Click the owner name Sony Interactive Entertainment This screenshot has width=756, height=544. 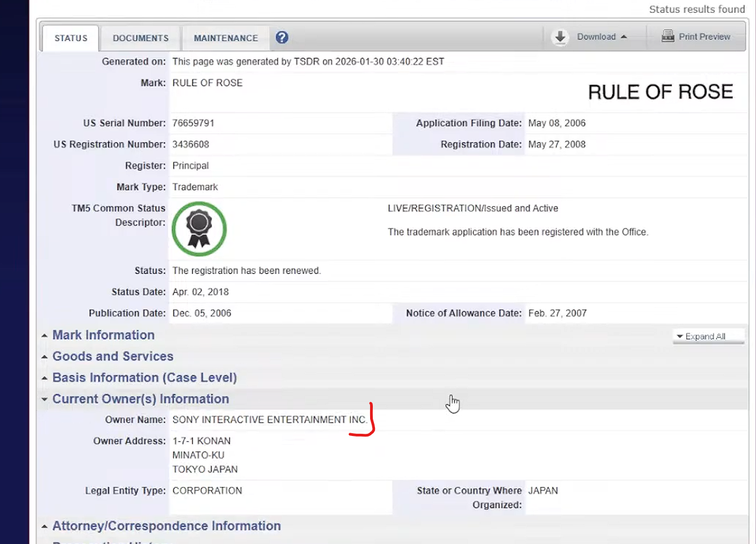pos(270,420)
